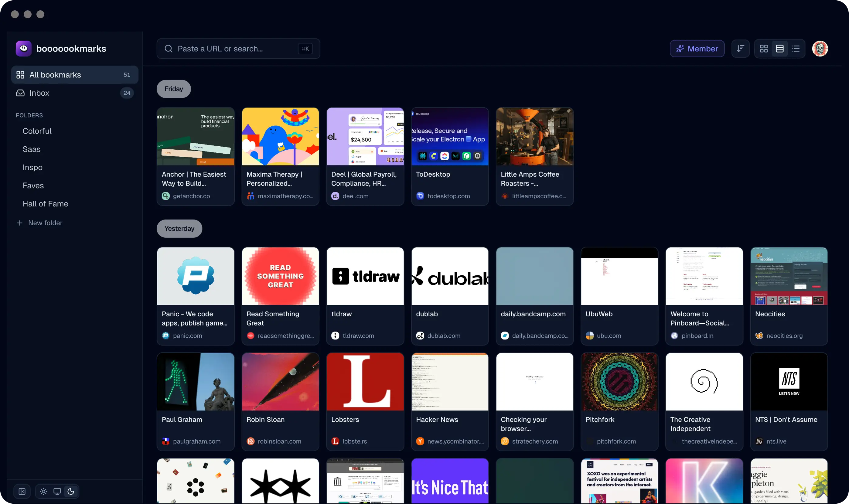Open the It's Nice That thumbnail

pos(450,481)
